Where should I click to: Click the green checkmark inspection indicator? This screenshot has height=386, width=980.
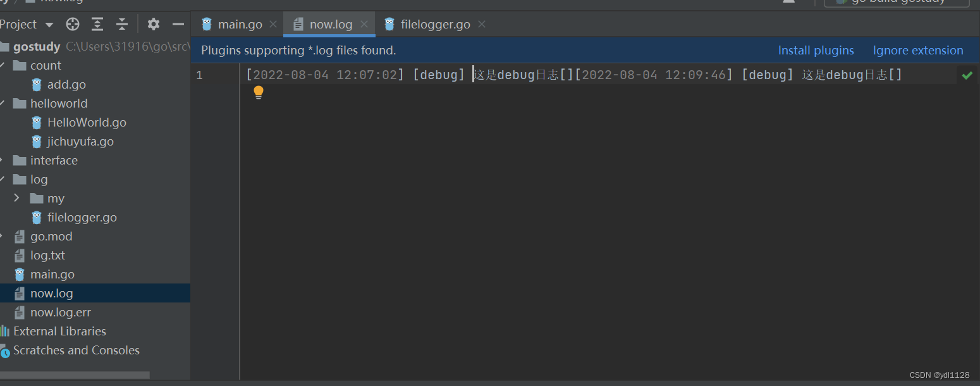(x=967, y=75)
